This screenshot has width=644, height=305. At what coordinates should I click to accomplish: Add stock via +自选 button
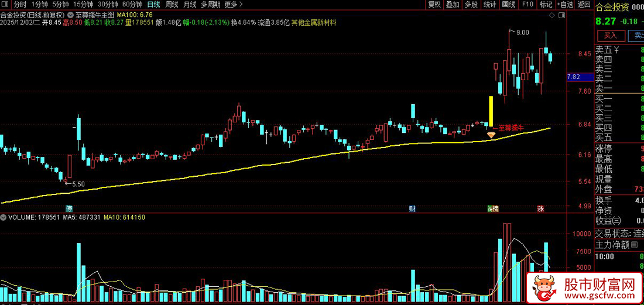565,5
